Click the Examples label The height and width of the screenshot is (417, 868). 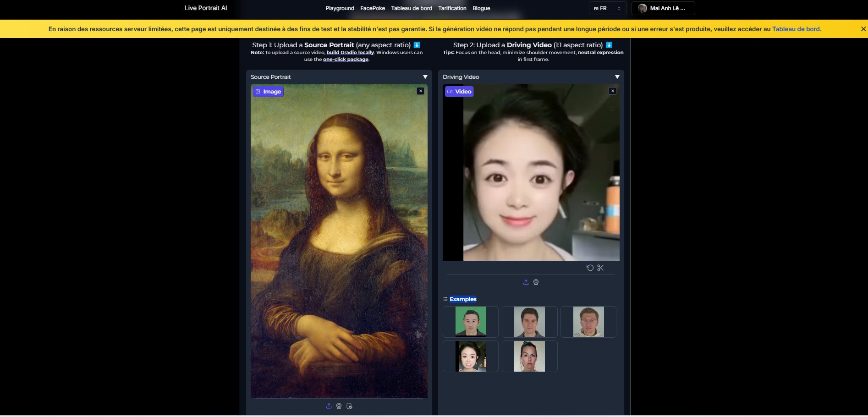[x=463, y=299]
